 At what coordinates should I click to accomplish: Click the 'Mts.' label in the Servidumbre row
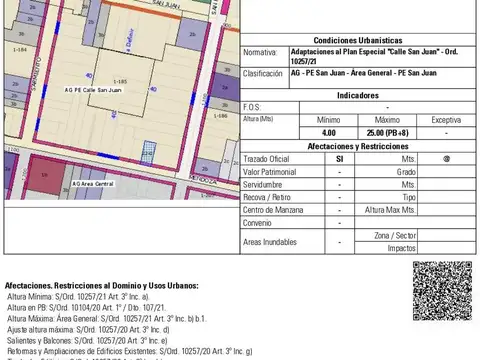[408, 185]
